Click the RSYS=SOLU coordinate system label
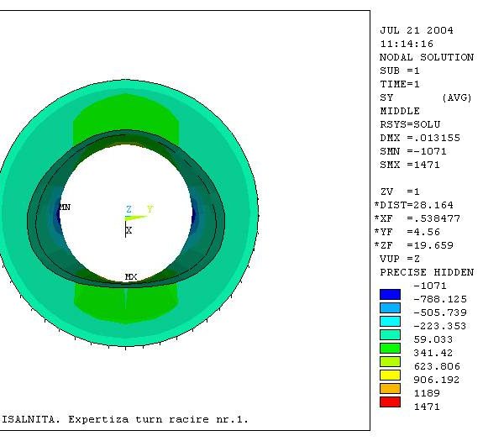Viewport: 504px width, 441px height. 410,124
